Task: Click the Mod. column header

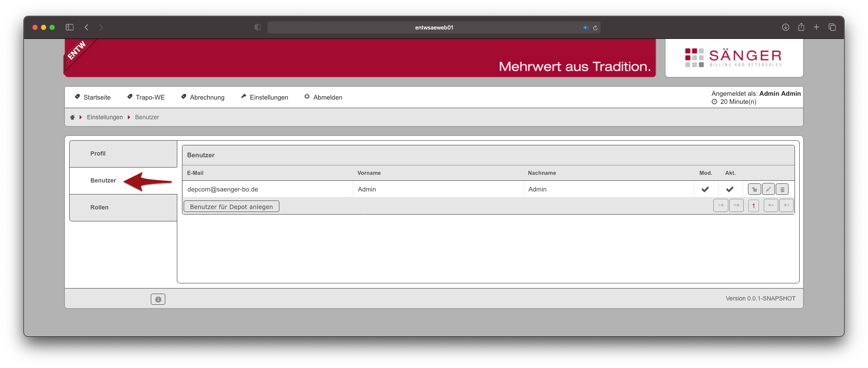Action: 706,173
